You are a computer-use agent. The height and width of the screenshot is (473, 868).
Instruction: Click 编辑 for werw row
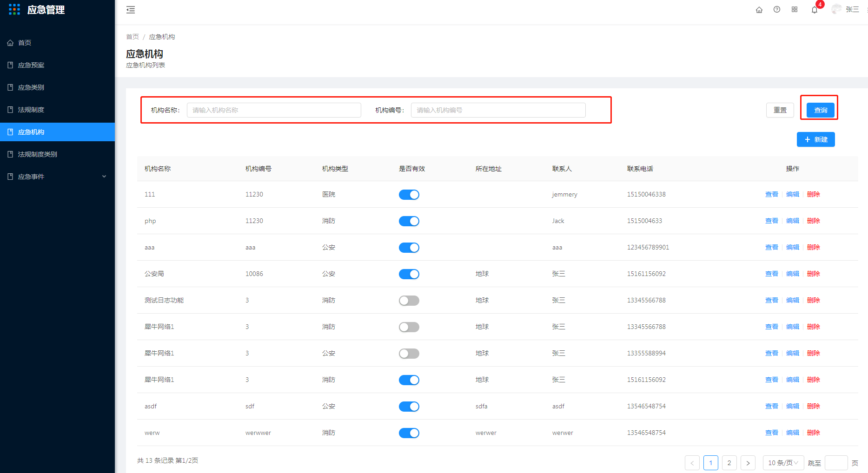793,433
